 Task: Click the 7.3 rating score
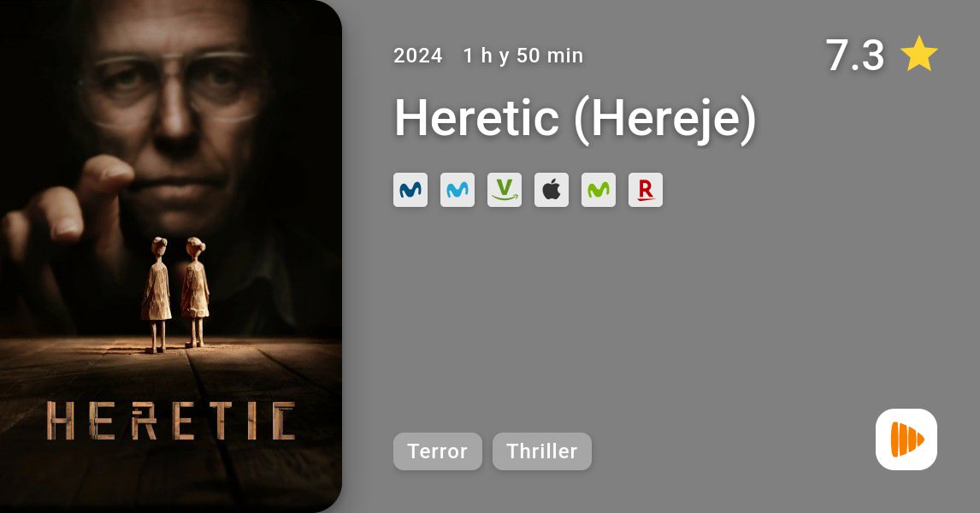[854, 55]
